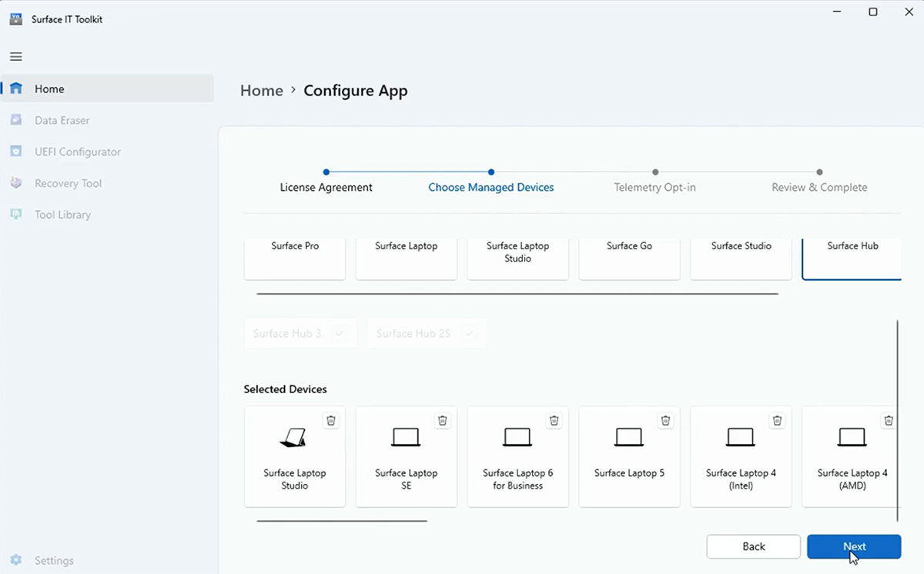Click the Home breadcrumb link

pyautogui.click(x=262, y=91)
